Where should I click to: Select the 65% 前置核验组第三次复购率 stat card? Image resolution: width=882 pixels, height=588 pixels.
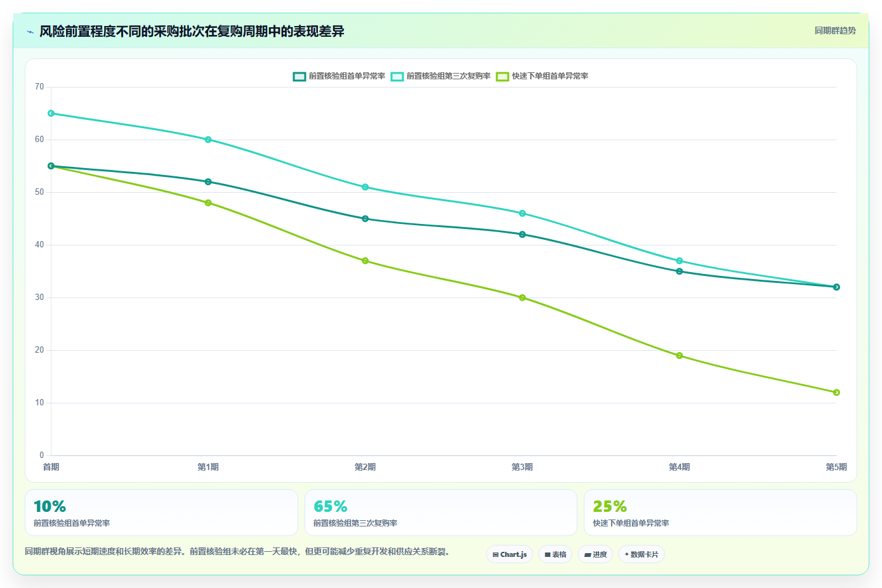click(441, 513)
